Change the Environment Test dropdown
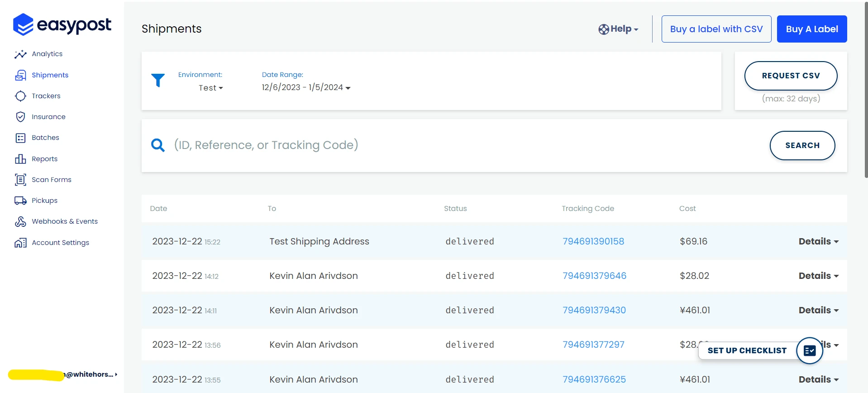868x393 pixels. click(x=211, y=88)
